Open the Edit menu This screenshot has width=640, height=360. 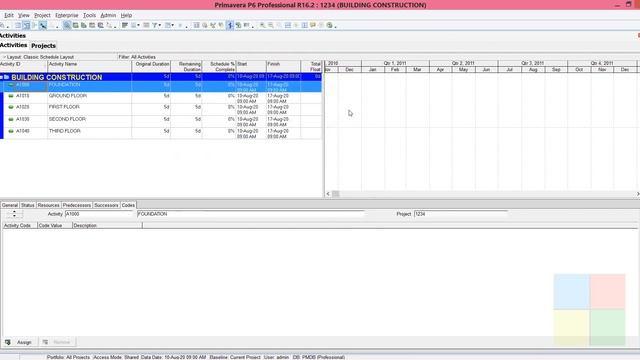(x=9, y=15)
